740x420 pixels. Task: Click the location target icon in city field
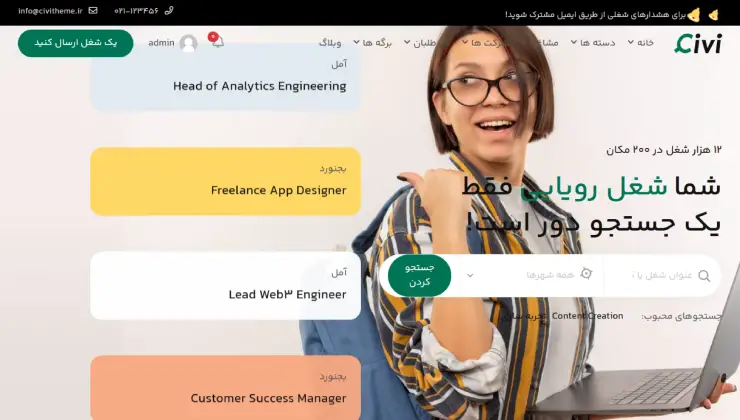[586, 275]
